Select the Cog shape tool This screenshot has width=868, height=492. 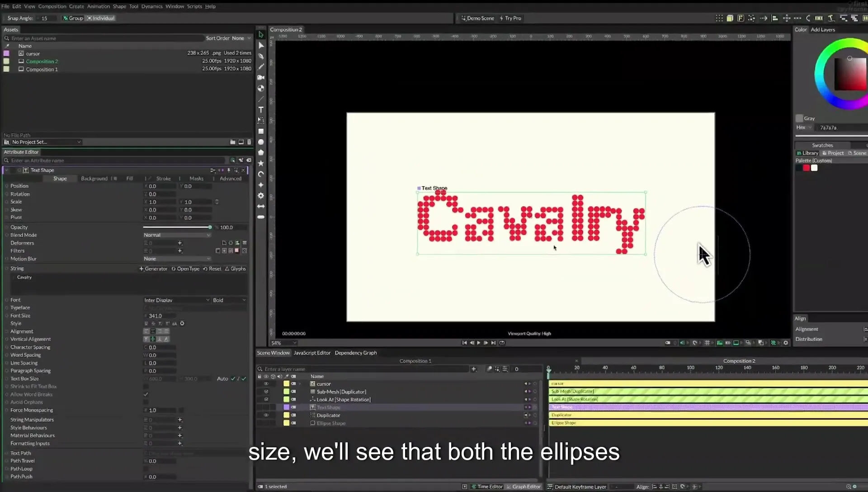point(261,196)
